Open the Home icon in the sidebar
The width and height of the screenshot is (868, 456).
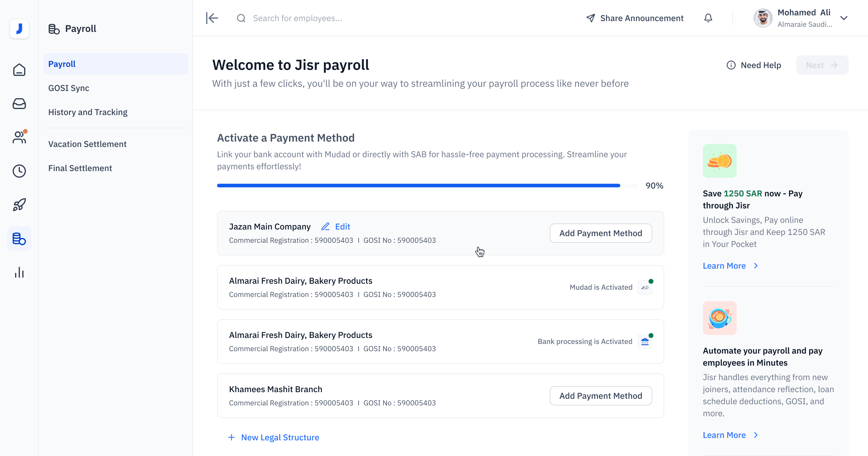[19, 70]
